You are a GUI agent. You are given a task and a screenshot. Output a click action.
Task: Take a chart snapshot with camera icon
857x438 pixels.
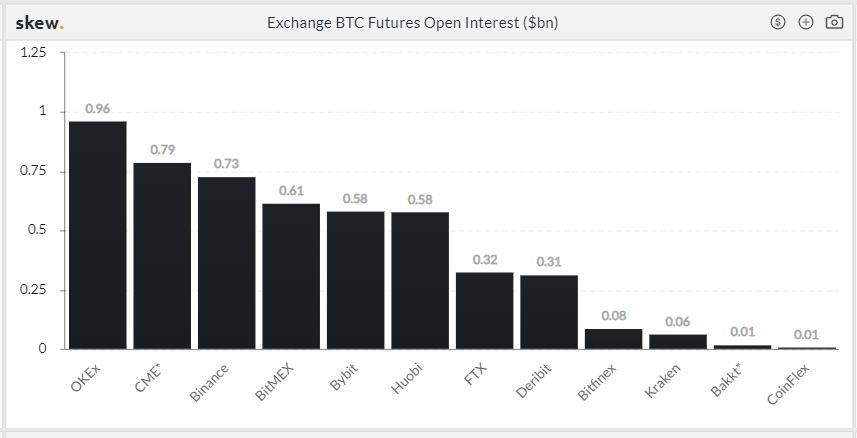coord(834,22)
